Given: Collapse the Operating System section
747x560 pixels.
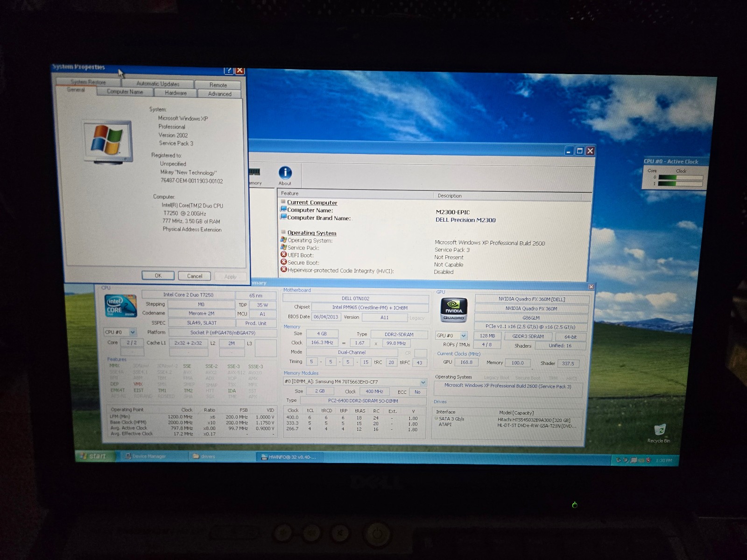Looking at the screenshot, I should pos(283,232).
